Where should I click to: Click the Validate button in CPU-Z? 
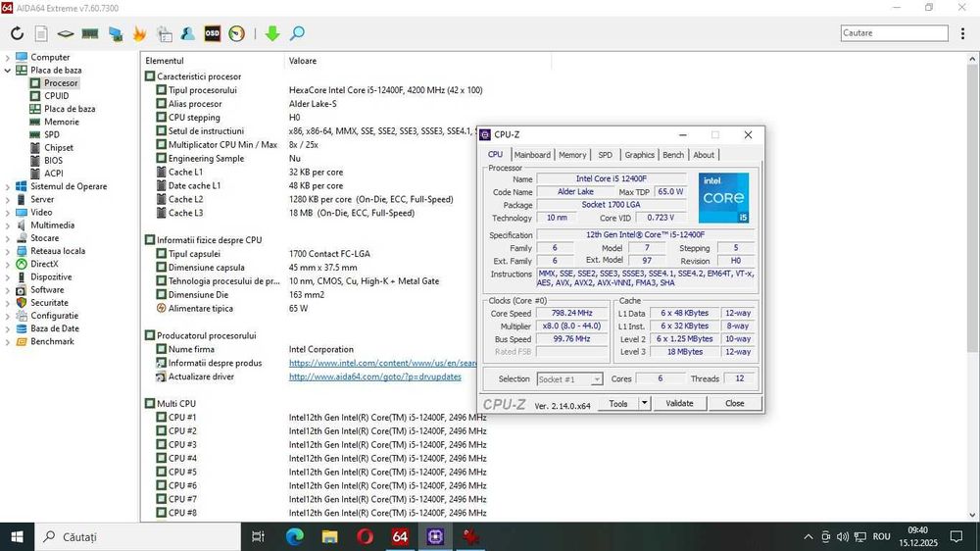click(x=679, y=403)
